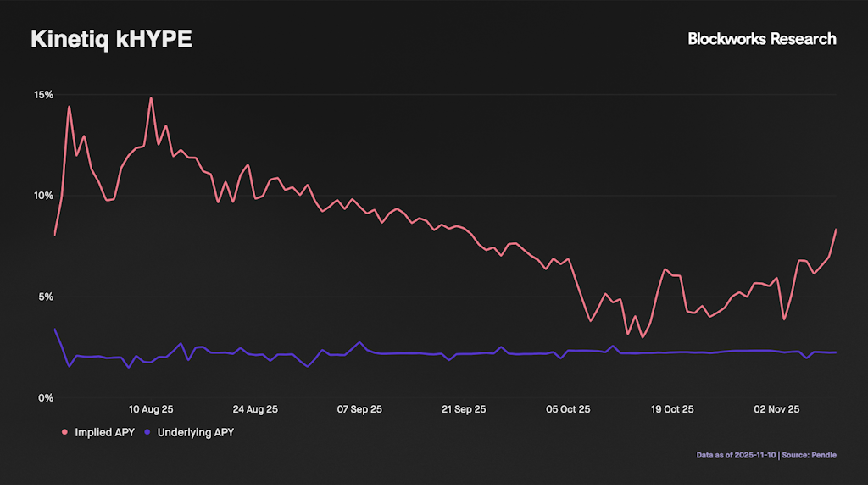The width and height of the screenshot is (868, 488).
Task: Select the 05 Oct 25 date label
Action: tap(568, 409)
